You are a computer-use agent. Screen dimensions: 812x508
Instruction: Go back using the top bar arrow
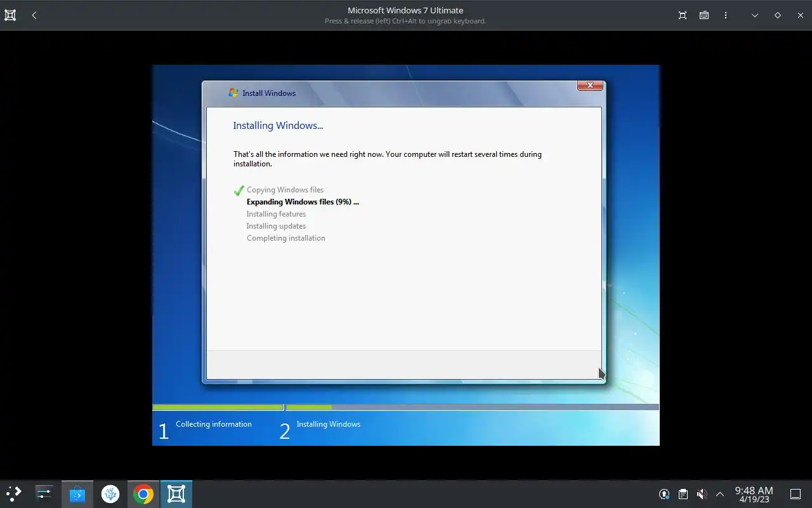click(34, 15)
